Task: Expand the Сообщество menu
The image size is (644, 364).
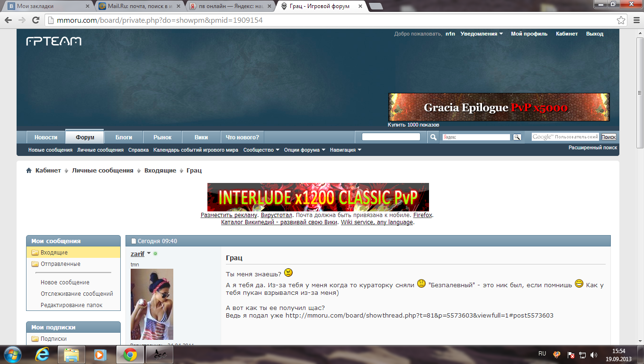Action: [261, 150]
